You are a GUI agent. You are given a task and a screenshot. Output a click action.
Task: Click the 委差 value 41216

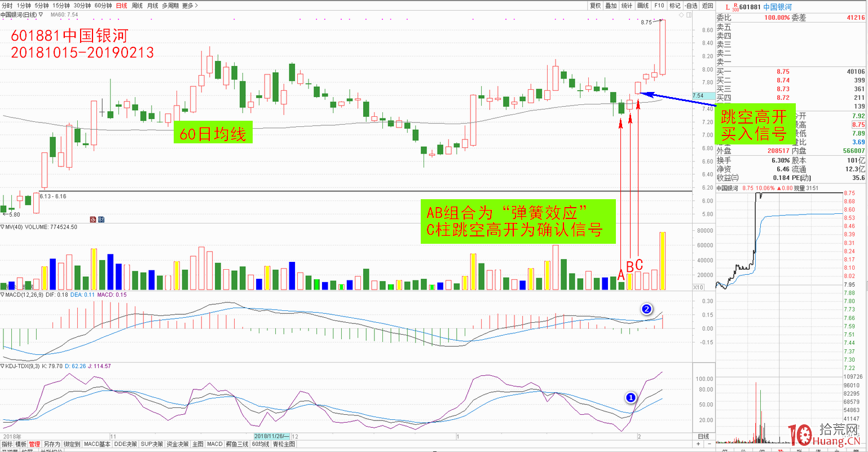856,17
